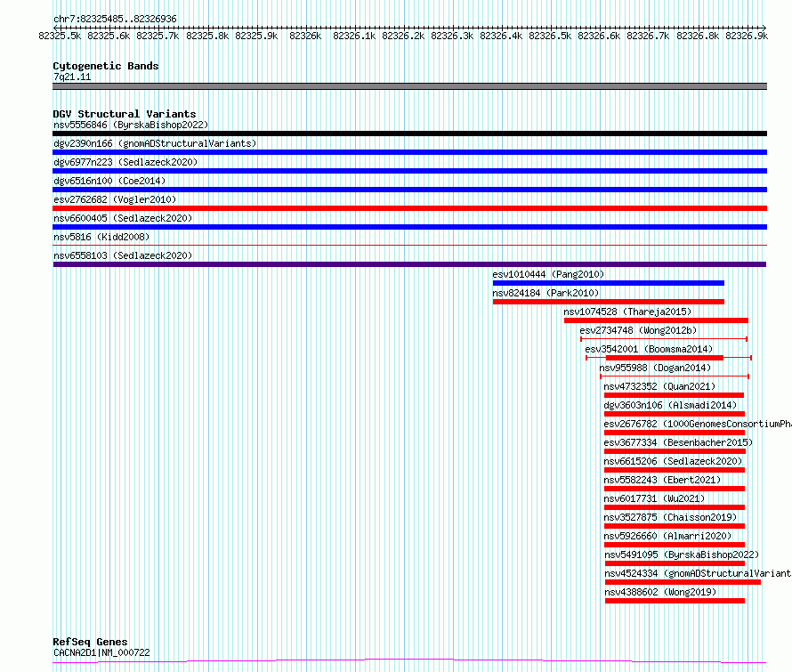This screenshot has width=792, height=672.
Task: Click the Cytogenetic Bands track title
Action: click(106, 66)
